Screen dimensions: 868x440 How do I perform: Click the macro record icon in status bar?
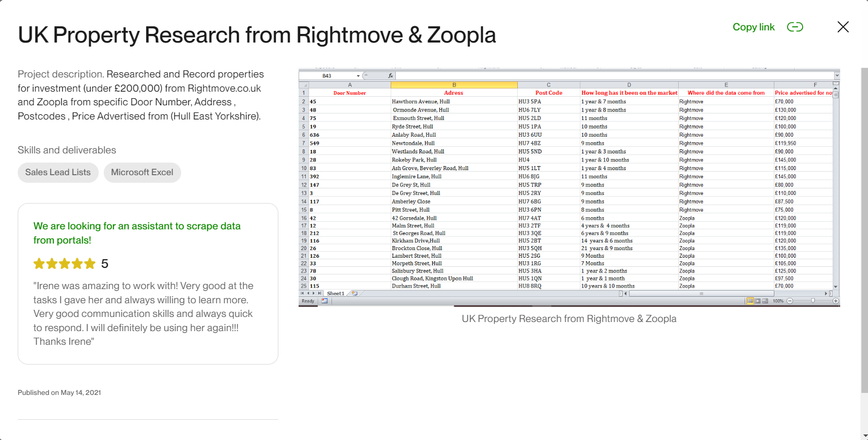click(x=324, y=301)
